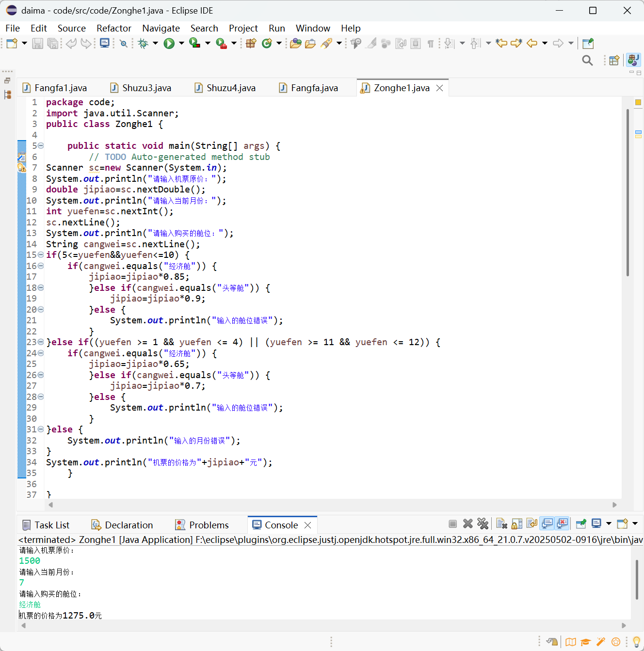Click the External Tools run icon

coord(221,44)
